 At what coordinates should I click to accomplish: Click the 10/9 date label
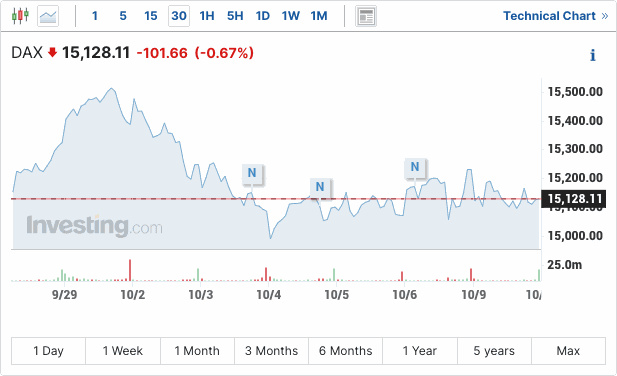click(x=473, y=294)
